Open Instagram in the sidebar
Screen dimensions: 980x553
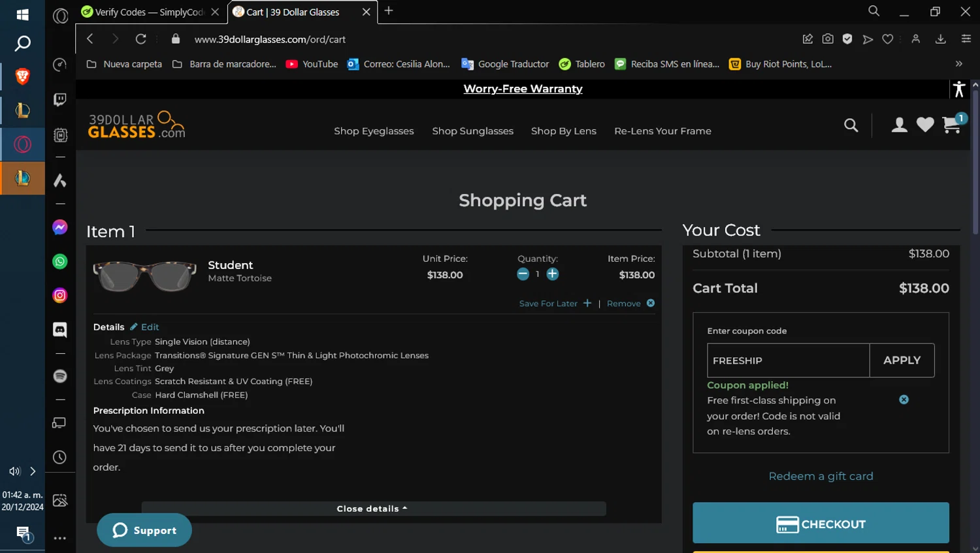pos(60,296)
